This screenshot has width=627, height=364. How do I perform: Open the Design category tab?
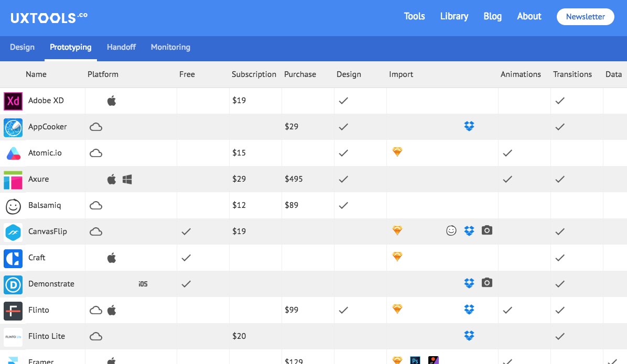coord(22,47)
